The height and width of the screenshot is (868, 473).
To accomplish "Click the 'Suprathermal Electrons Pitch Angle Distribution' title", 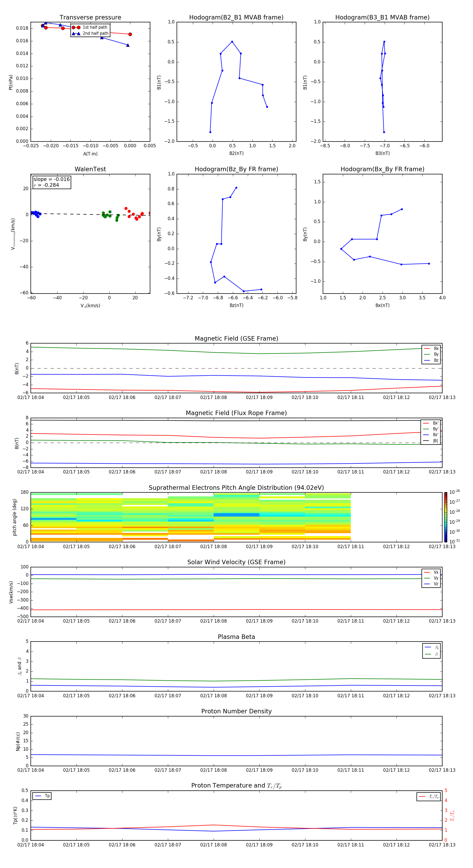I will pos(236,488).
